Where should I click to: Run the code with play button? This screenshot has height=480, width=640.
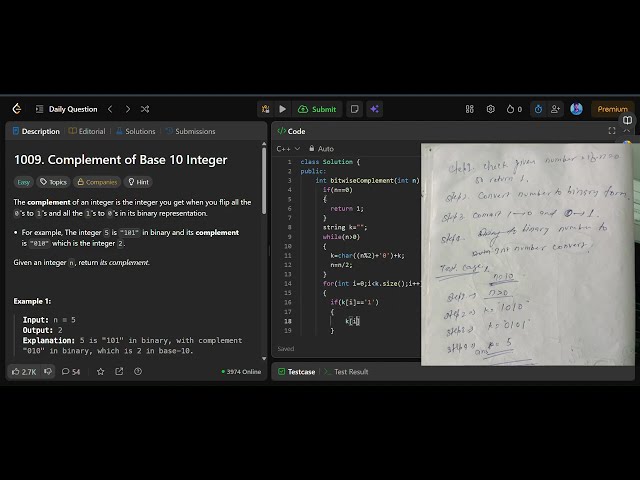point(282,109)
